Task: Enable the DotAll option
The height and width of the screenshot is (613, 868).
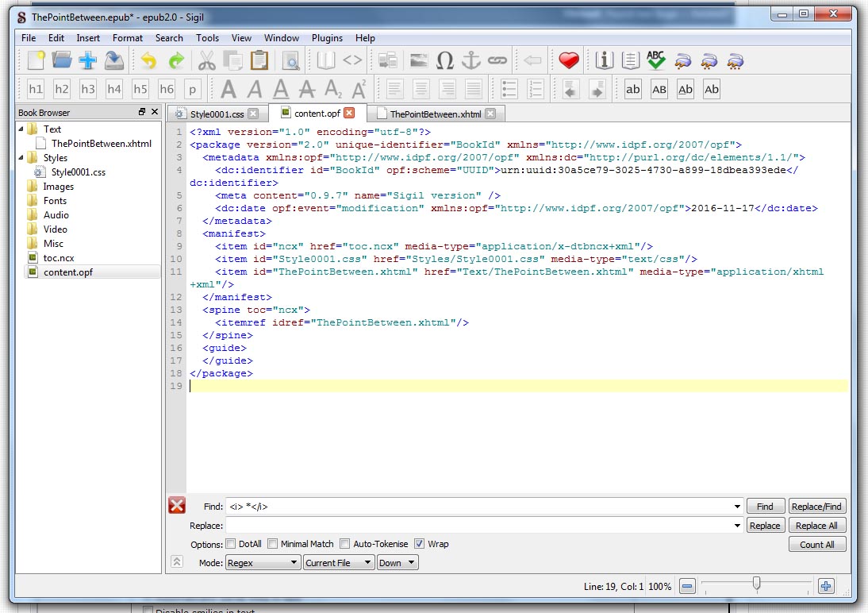Action: click(231, 544)
